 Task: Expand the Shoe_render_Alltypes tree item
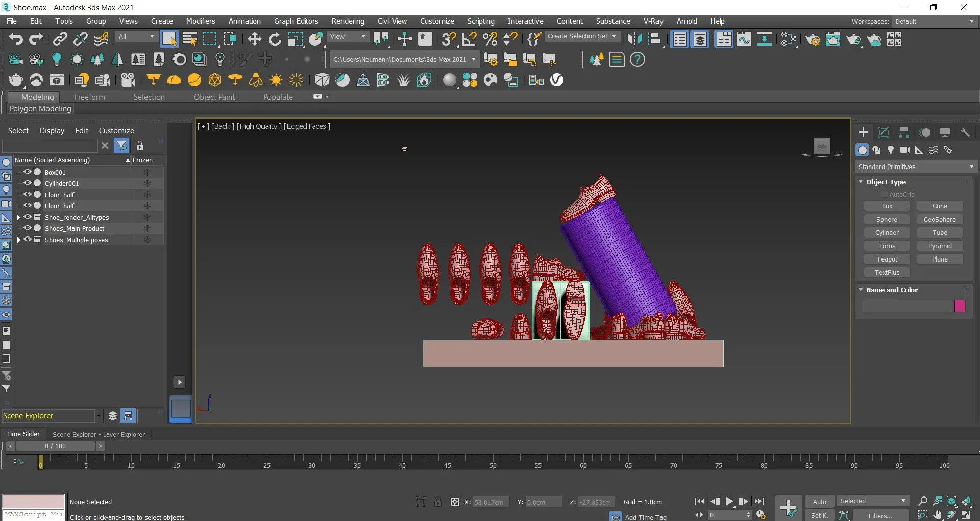18,217
